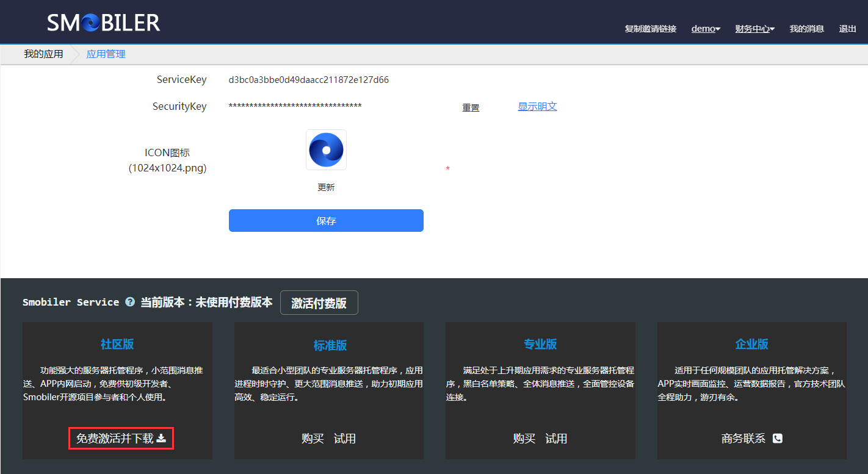Click the download icon in 社区版 card
The height and width of the screenshot is (474, 868).
pos(161,438)
